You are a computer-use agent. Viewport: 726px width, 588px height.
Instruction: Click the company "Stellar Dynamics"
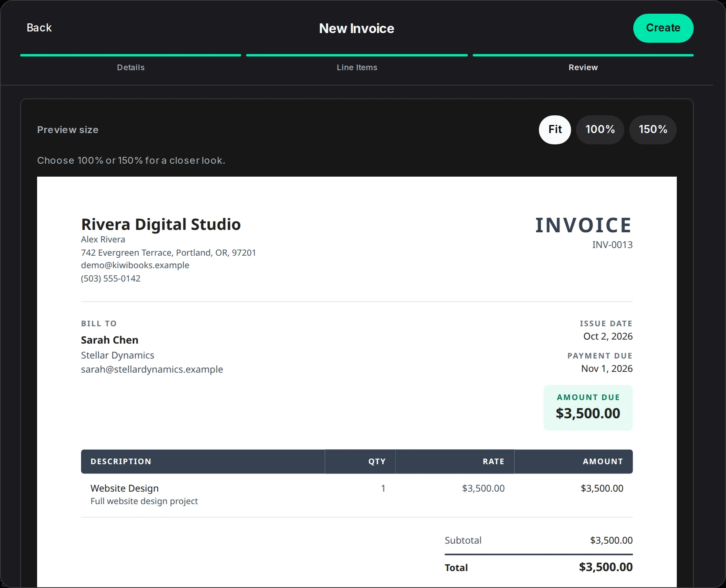(x=118, y=355)
